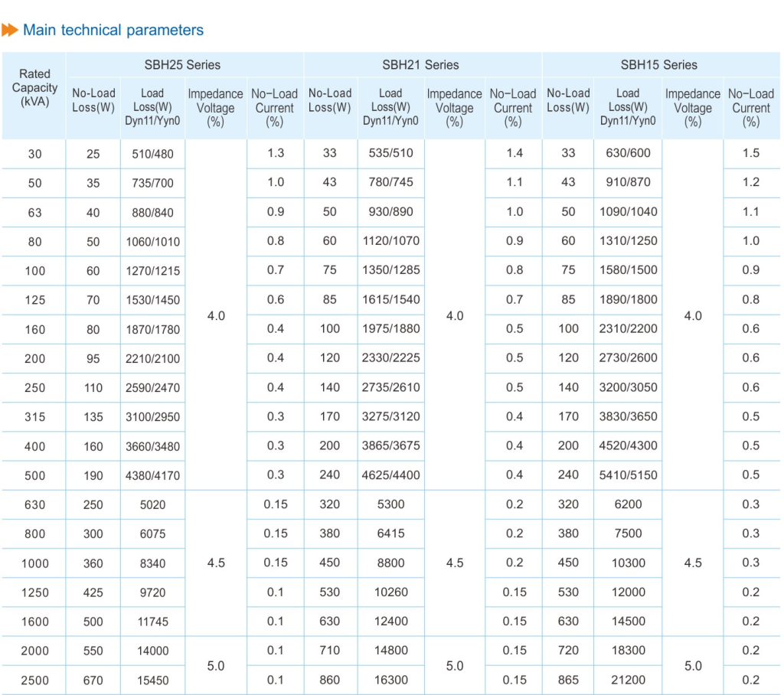Click the orange double-arrow icon beside the heading

[10, 31]
